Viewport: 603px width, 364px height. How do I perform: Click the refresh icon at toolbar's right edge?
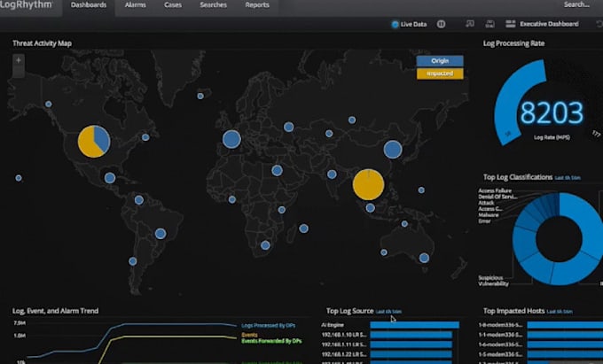coord(599,24)
